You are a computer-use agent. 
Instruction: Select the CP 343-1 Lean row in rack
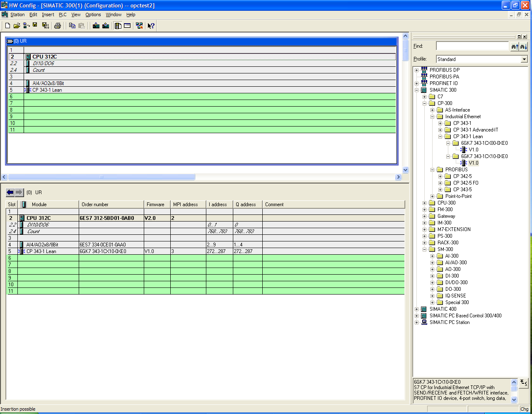tap(47, 90)
